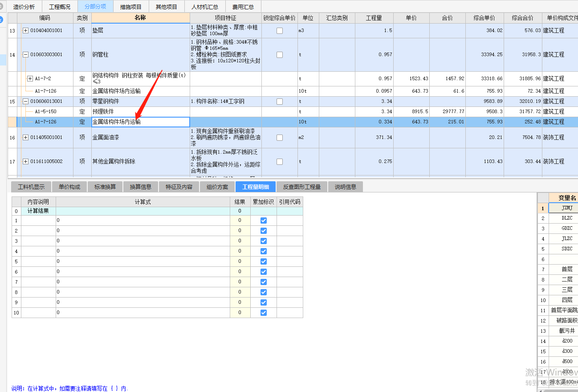Click quantity 371.34 cell

374,138
